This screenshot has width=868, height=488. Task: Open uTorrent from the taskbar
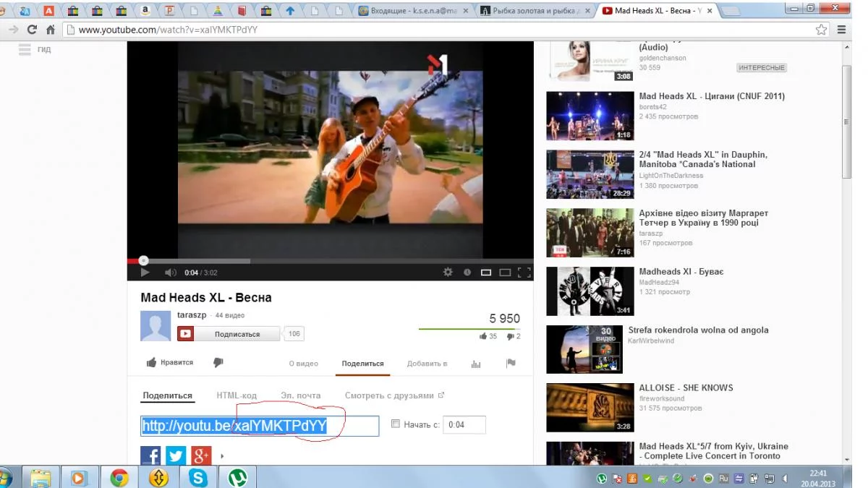237,477
